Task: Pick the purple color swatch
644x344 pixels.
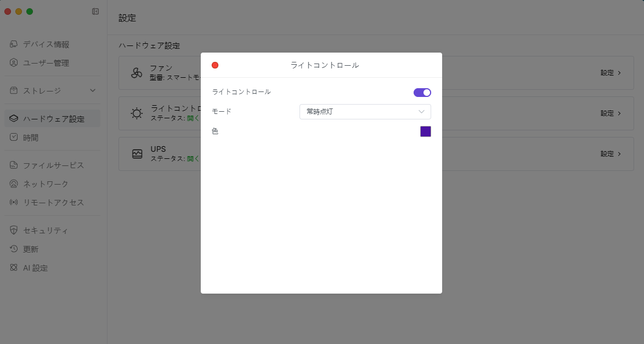Action: pyautogui.click(x=425, y=131)
